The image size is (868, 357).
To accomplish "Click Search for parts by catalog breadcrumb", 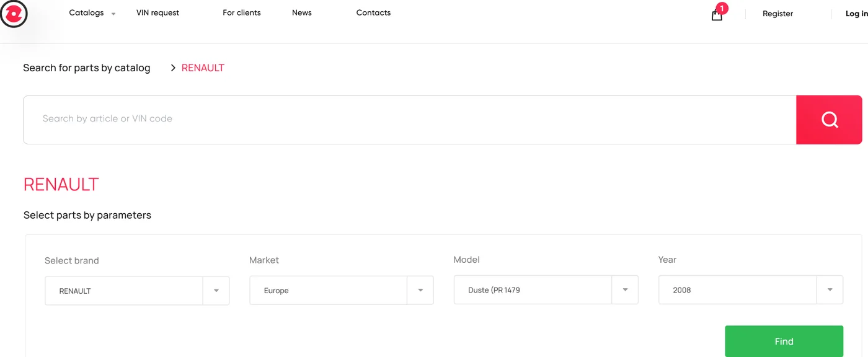I will click(x=87, y=68).
